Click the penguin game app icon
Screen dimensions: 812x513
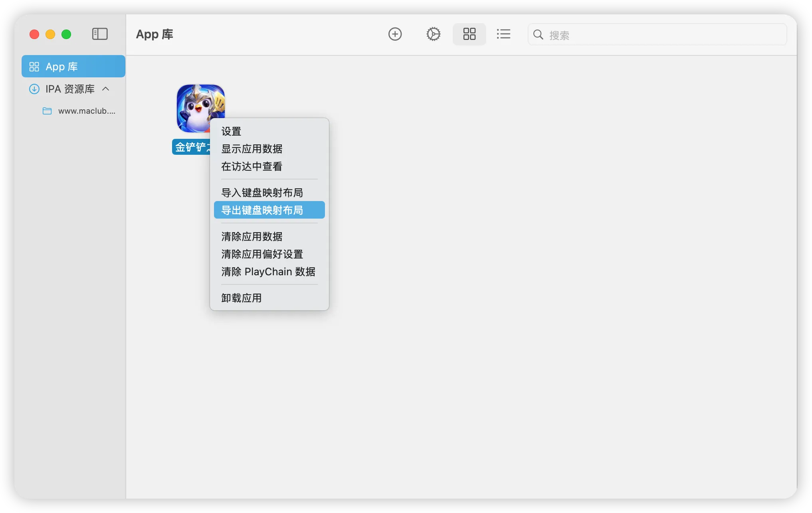tap(200, 108)
